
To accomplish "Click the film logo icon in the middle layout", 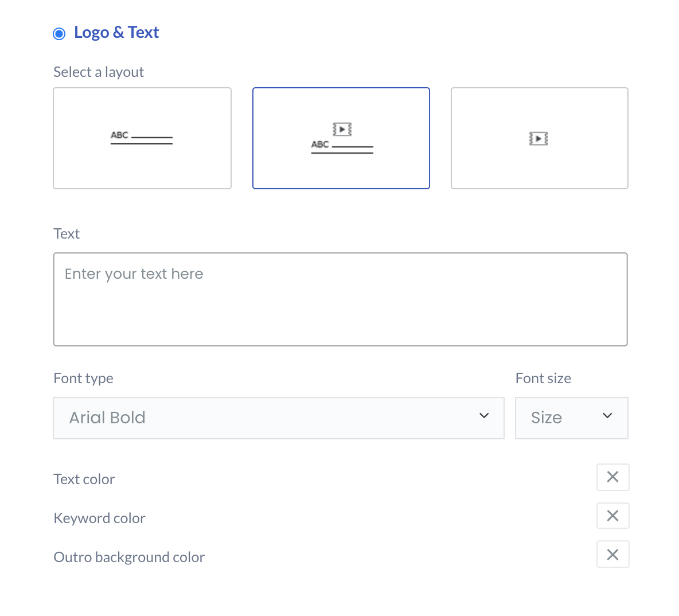I will pyautogui.click(x=342, y=129).
